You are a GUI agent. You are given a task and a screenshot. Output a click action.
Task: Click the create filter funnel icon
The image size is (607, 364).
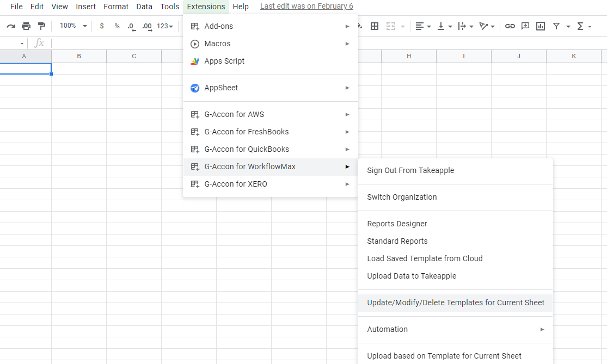556,26
